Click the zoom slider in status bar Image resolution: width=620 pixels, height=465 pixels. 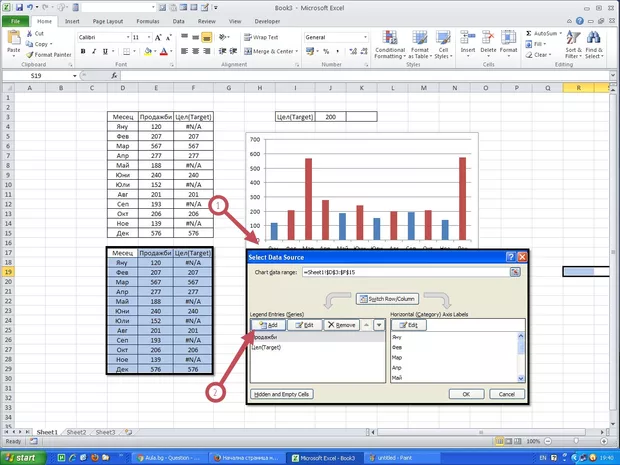[577, 441]
